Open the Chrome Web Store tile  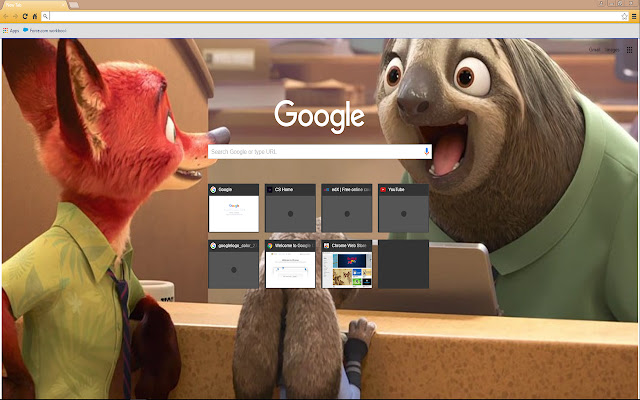347,264
